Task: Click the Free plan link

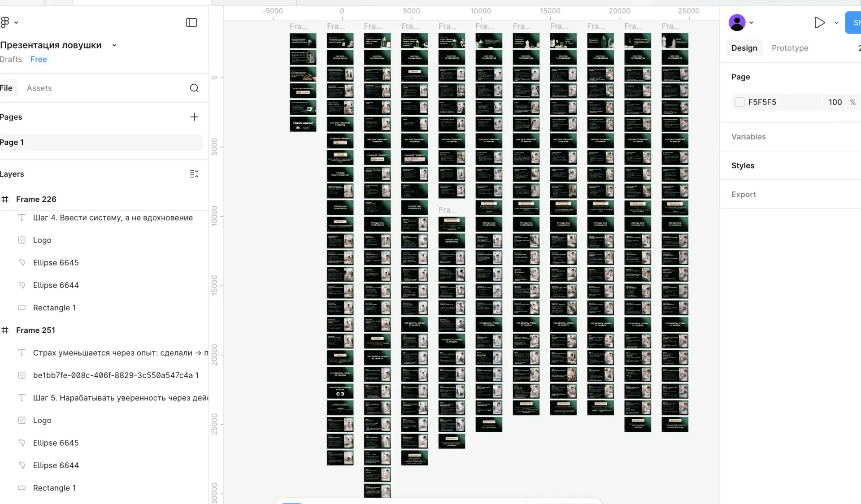Action: point(39,59)
